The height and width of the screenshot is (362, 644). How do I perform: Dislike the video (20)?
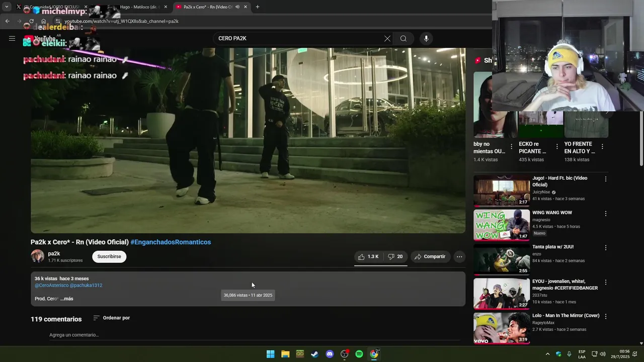tap(395, 256)
